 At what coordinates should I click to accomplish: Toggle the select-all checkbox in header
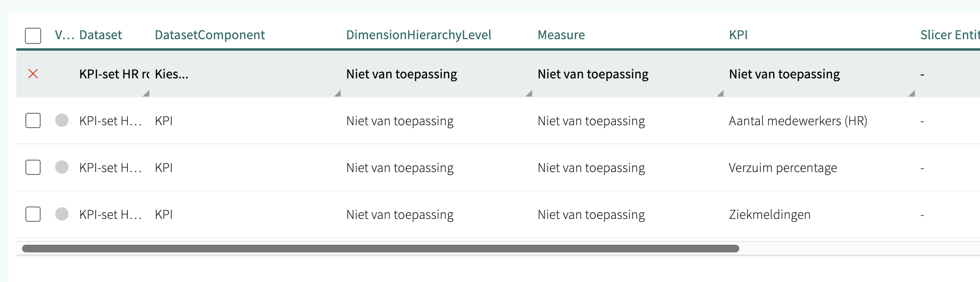point(33,35)
